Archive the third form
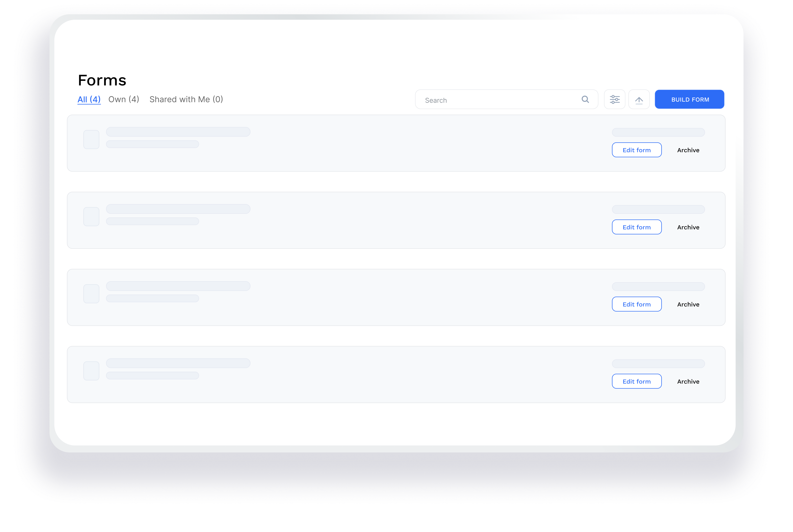The width and height of the screenshot is (793, 532). [688, 304]
